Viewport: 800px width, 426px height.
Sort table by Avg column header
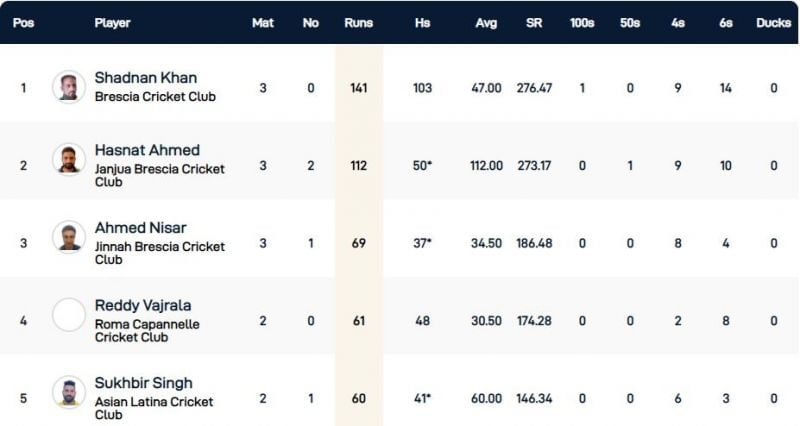click(x=485, y=22)
